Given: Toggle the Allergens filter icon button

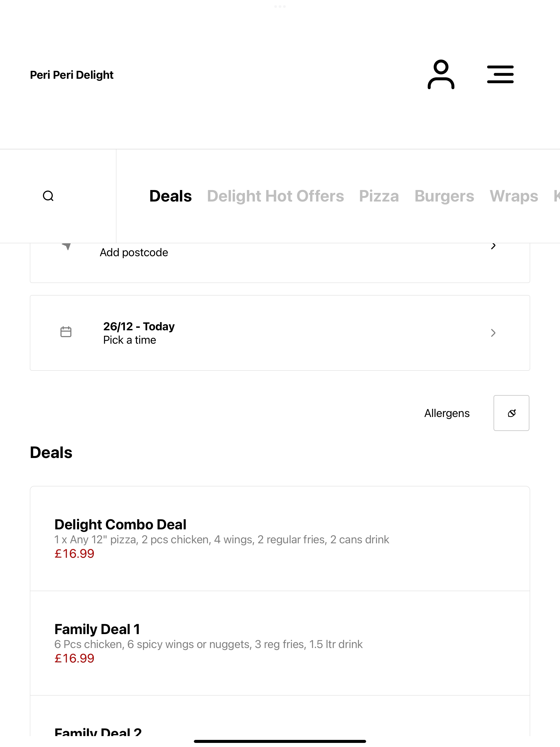Looking at the screenshot, I should click(x=511, y=413).
